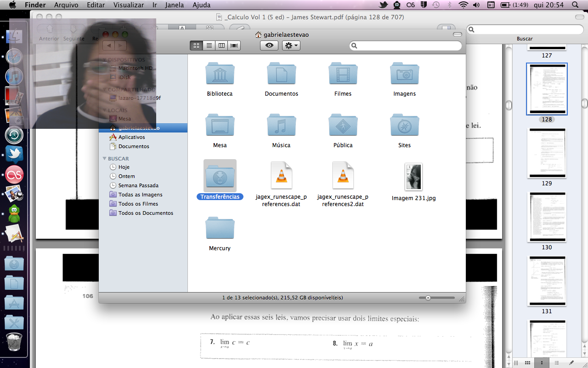Open the Ir menu

pos(155,5)
